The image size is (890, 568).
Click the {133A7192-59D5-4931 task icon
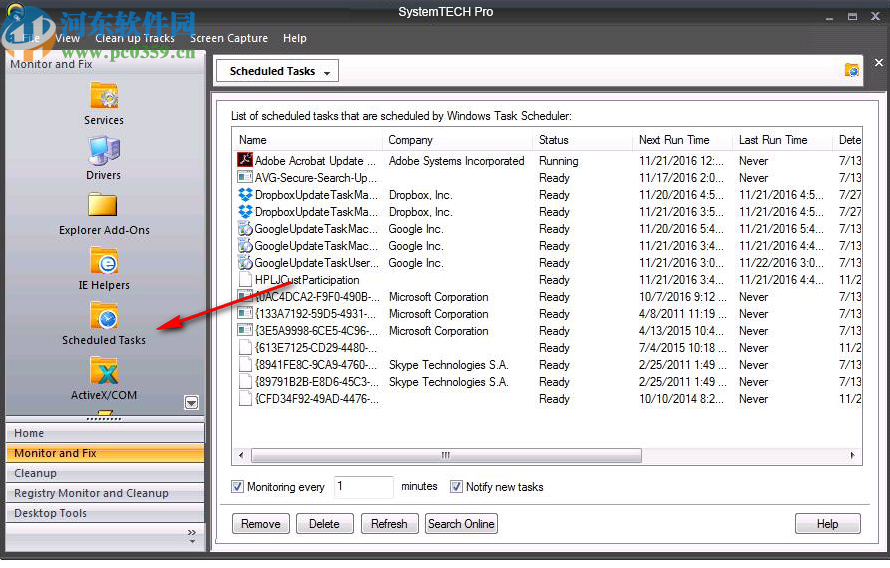pos(245,313)
